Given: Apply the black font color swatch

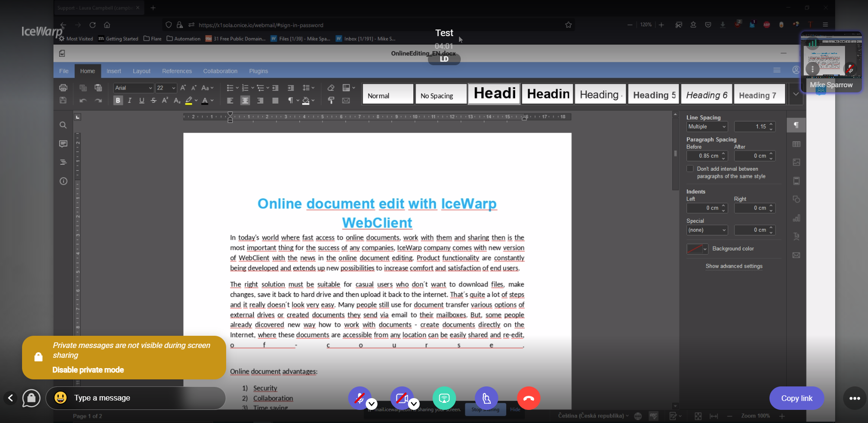Looking at the screenshot, I should point(205,100).
